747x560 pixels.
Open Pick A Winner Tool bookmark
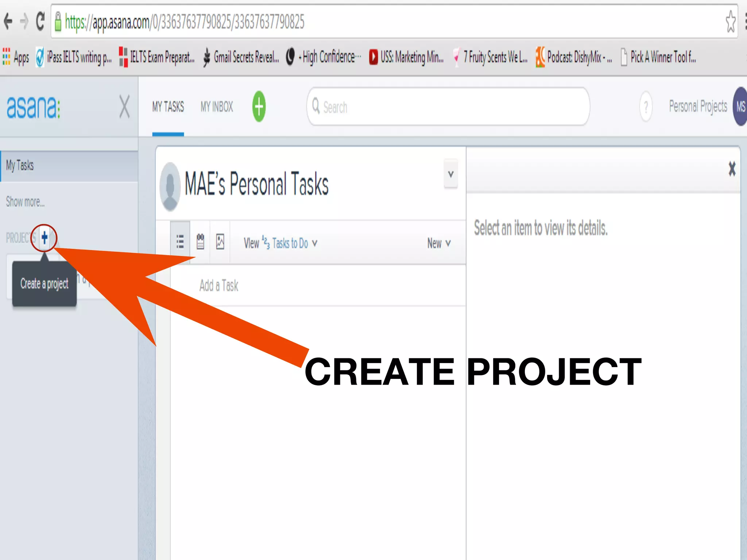point(658,57)
